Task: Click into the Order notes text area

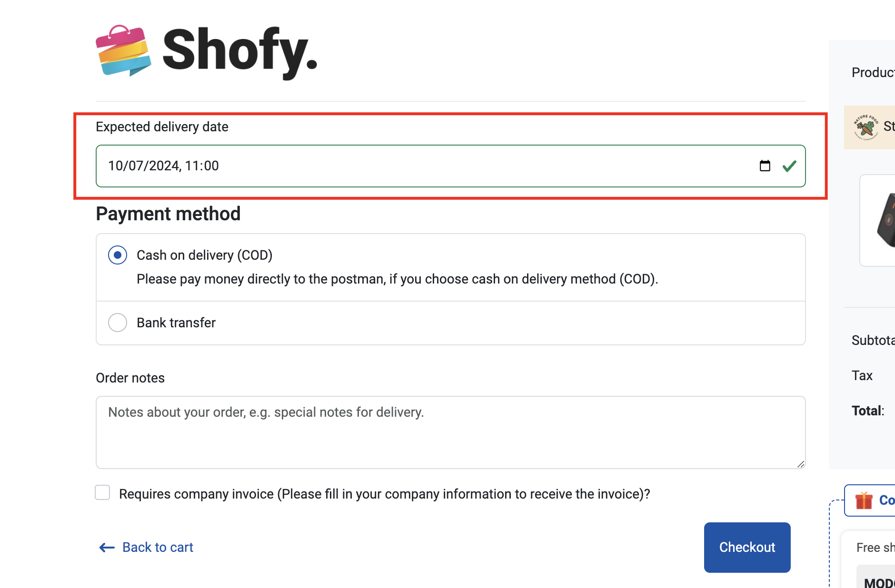Action: (x=450, y=432)
